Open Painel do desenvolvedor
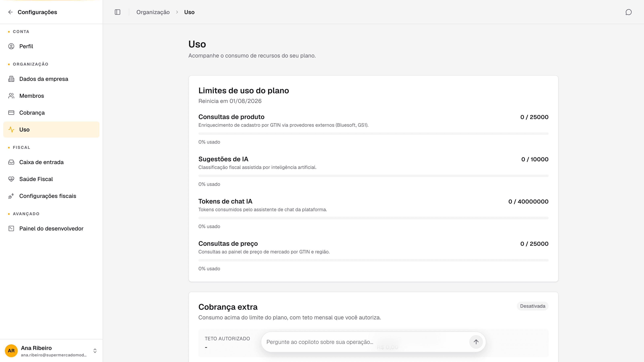Screen dimensions: 644x362 [51, 228]
